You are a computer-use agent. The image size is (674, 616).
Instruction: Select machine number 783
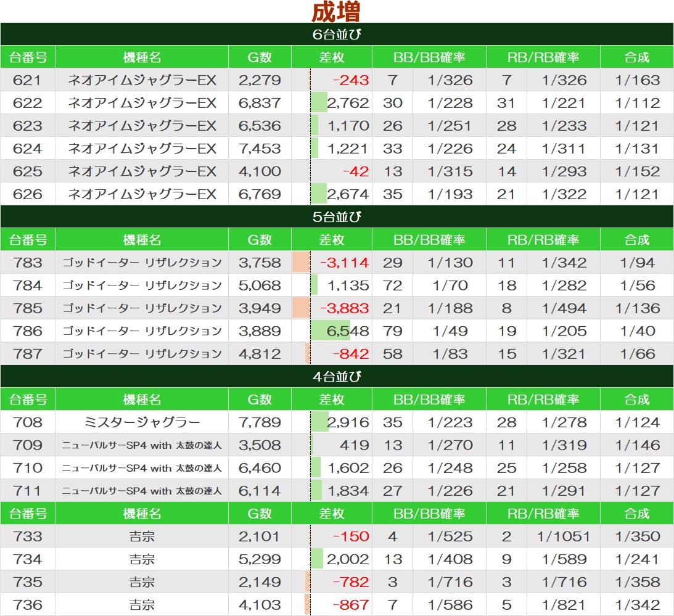[28, 262]
